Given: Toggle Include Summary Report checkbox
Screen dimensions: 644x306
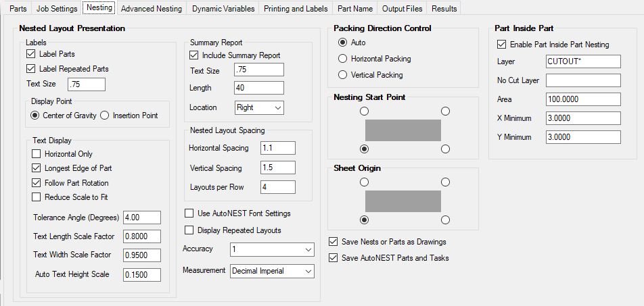Looking at the screenshot, I should 195,55.
